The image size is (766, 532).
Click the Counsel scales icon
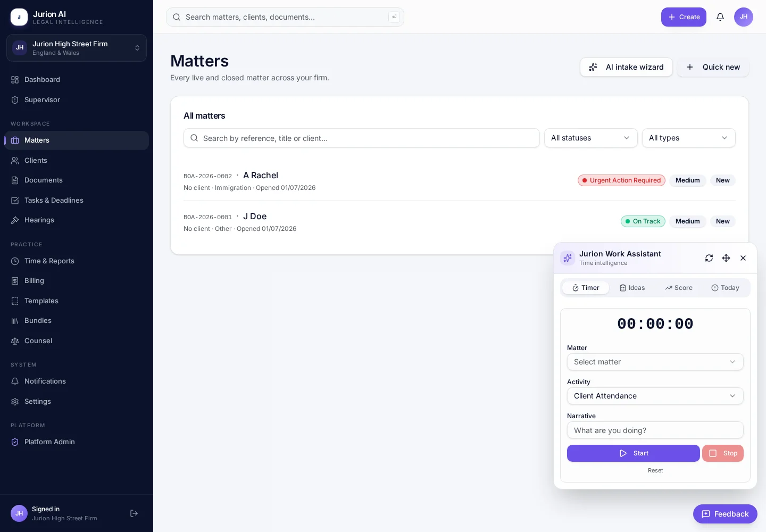pos(15,341)
